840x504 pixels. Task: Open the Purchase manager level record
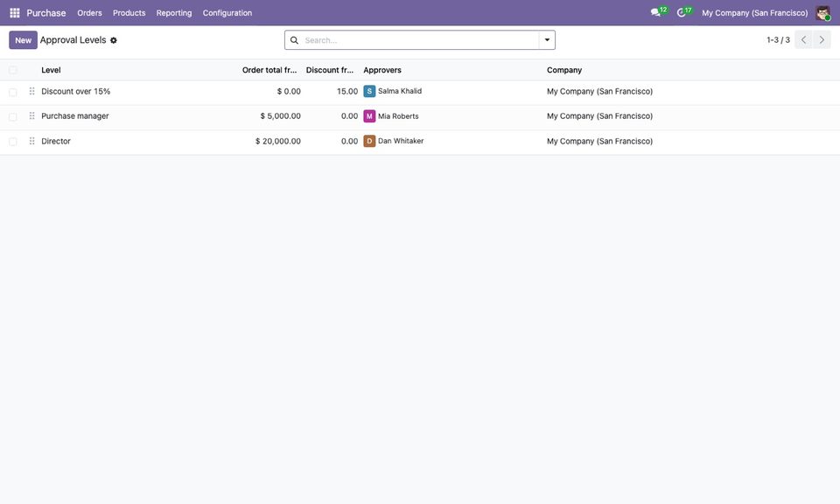pos(75,116)
